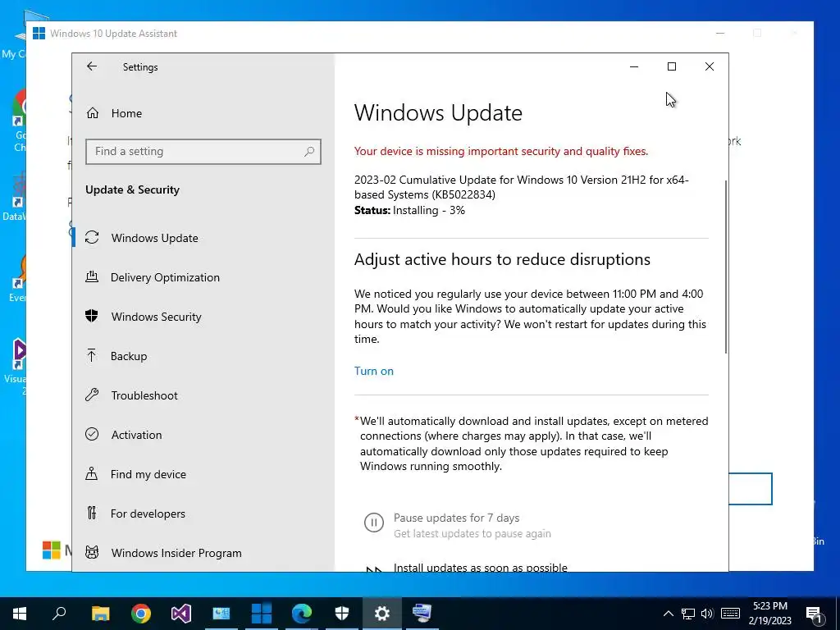The image size is (840, 630).
Task: Maximize the Settings window
Action: point(672,66)
